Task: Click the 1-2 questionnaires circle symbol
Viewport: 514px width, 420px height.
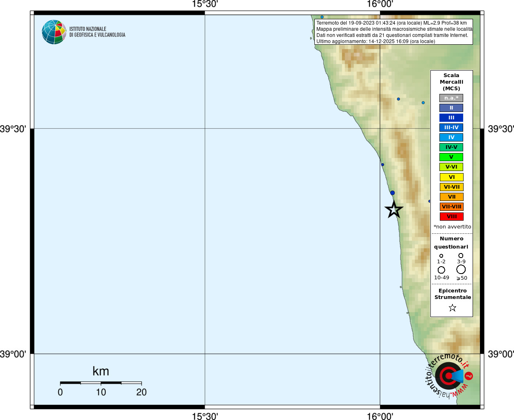Action: click(441, 256)
